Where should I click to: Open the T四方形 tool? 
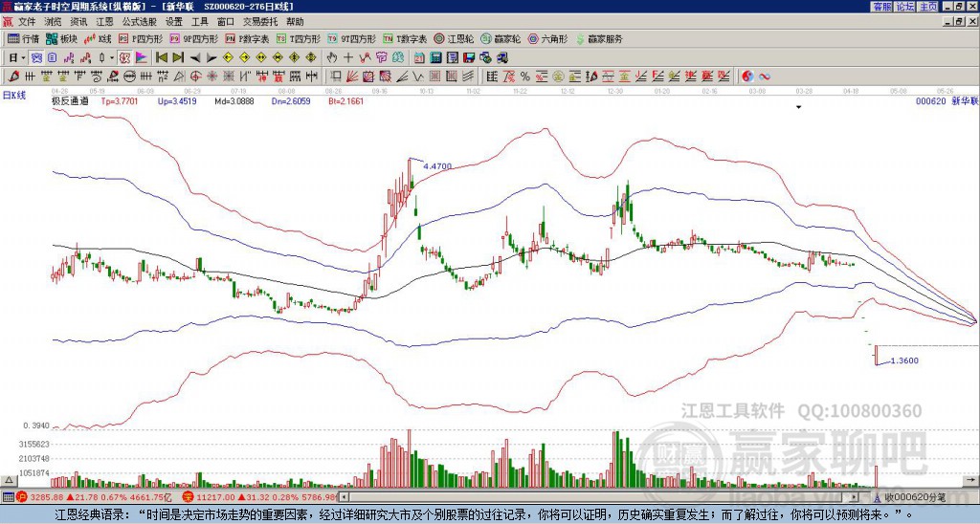pos(299,38)
